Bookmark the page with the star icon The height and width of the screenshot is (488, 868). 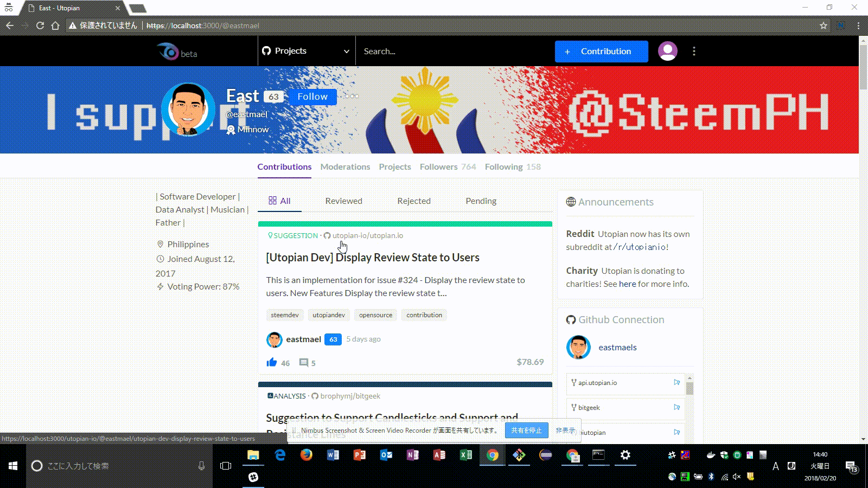824,25
